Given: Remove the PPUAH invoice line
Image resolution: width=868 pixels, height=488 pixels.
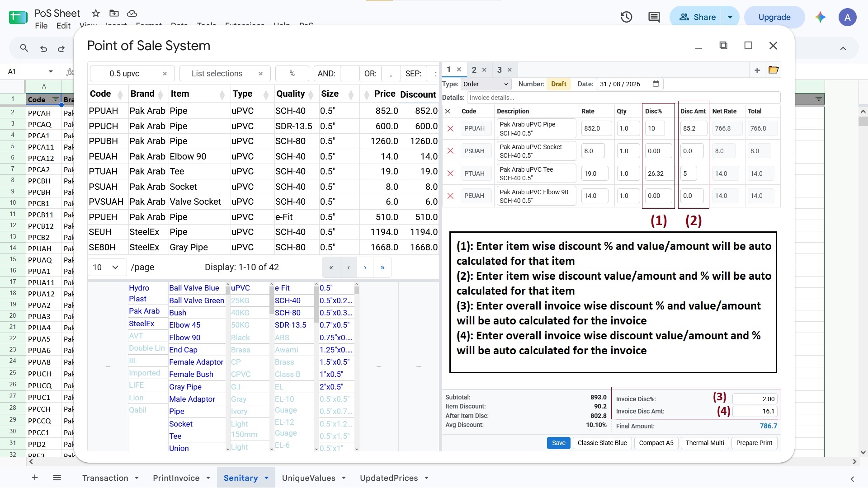Looking at the screenshot, I should pyautogui.click(x=450, y=129).
